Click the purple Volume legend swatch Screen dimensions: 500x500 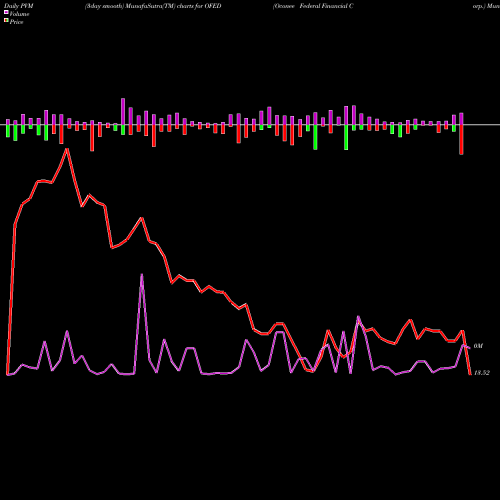coord(6,12)
